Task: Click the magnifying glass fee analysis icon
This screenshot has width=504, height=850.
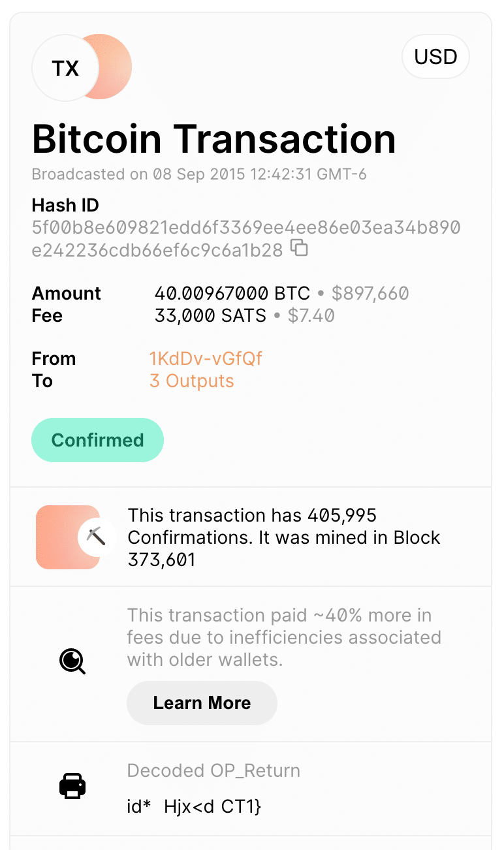Action: pos(72,661)
